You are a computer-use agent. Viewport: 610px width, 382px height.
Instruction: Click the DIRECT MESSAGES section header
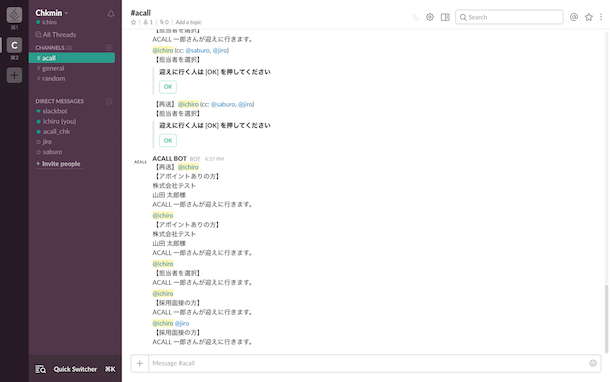(60, 101)
